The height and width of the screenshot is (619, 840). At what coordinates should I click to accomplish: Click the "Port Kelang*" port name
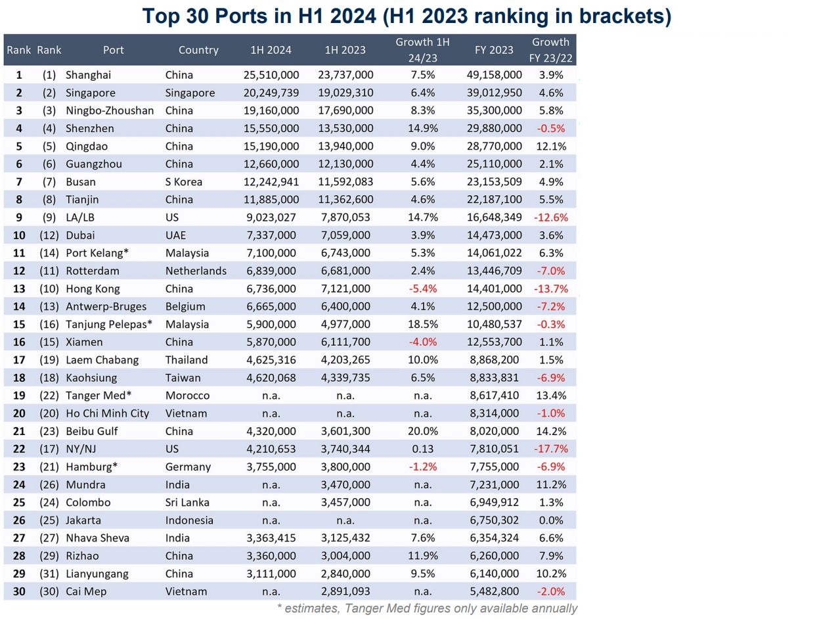97,253
